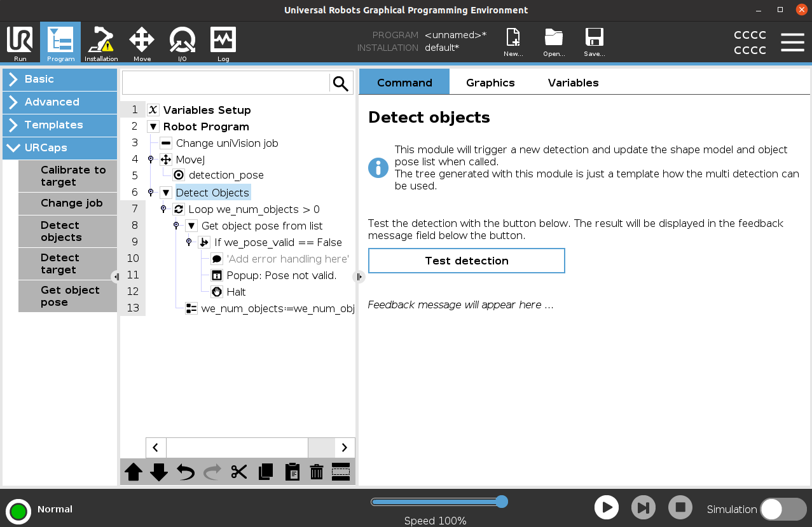This screenshot has width=812, height=527.
Task: Open the Run tab icon
Action: point(20,43)
